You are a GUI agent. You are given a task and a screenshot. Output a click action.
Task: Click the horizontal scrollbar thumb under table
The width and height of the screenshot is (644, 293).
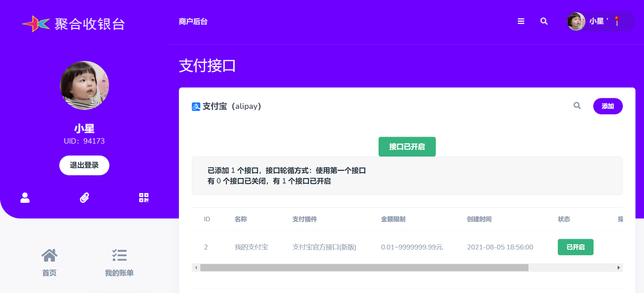click(364, 268)
